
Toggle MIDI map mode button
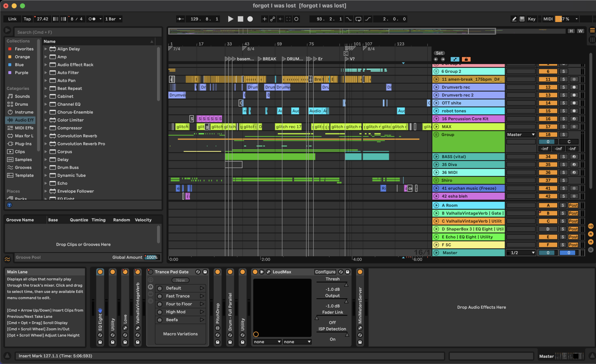coord(548,19)
